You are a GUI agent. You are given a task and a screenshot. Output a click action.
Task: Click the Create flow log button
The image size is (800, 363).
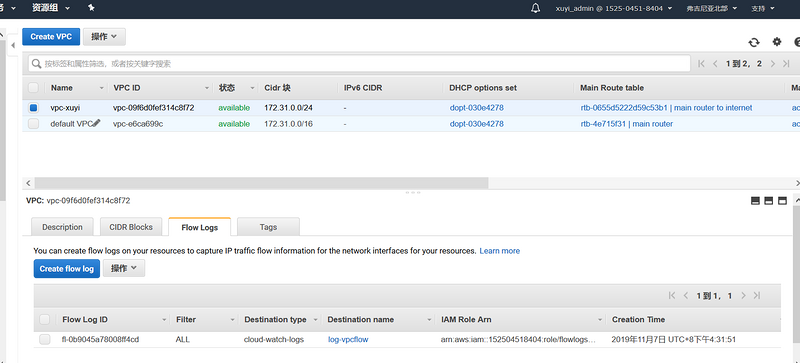click(x=67, y=269)
